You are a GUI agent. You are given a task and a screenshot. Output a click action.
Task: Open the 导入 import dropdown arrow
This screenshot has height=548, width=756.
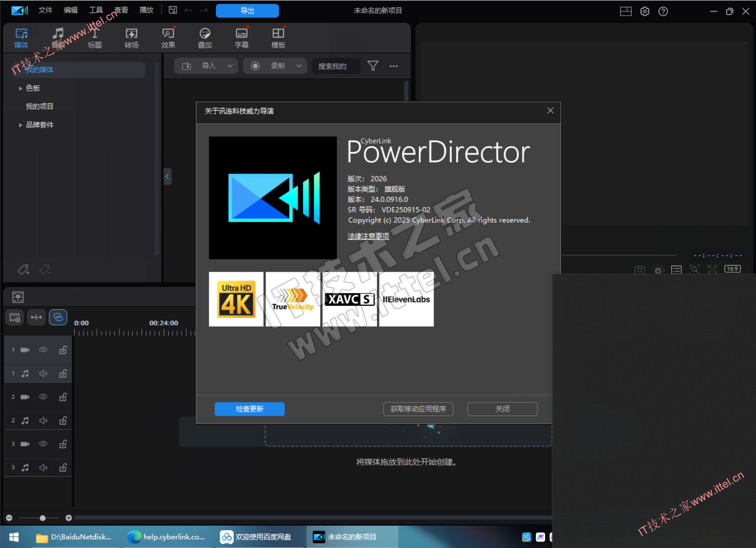[x=230, y=66]
